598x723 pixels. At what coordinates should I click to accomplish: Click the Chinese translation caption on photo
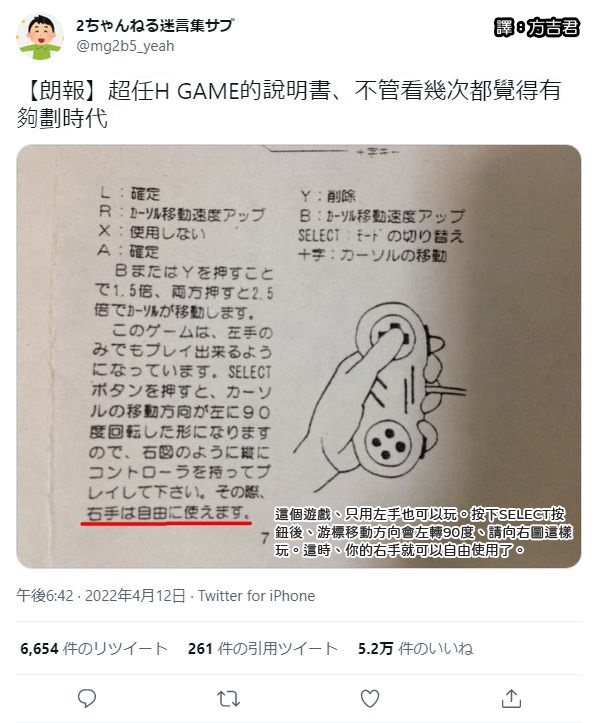click(423, 532)
